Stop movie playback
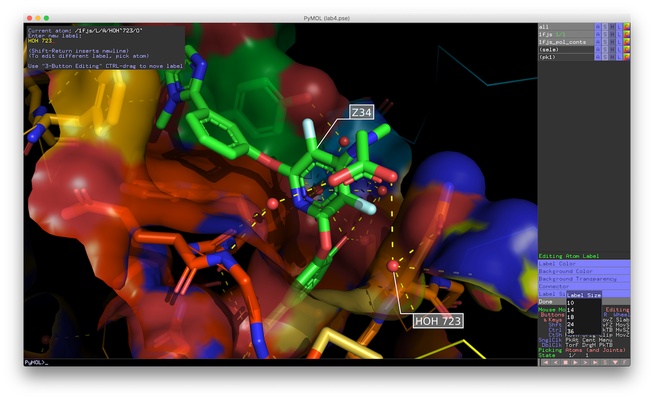The image size is (654, 400). tap(566, 362)
